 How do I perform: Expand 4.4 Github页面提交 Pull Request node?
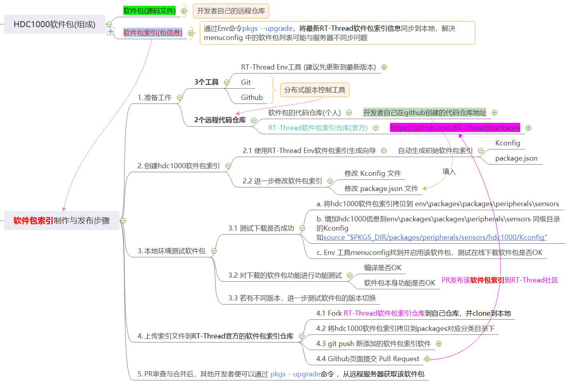427,359
